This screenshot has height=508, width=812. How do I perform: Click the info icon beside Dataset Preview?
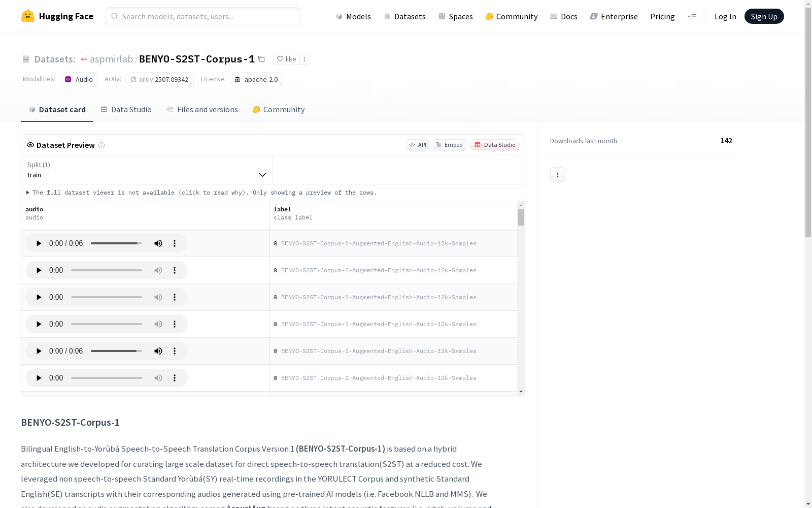coord(101,145)
